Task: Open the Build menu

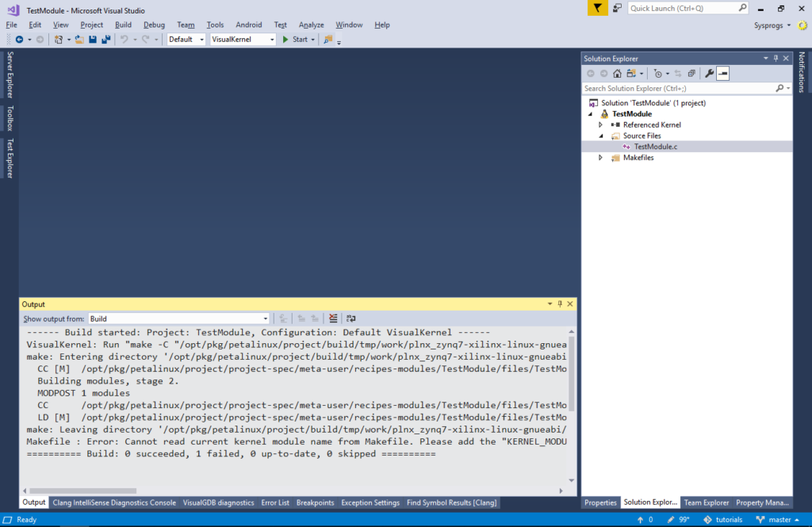Action: [x=123, y=25]
